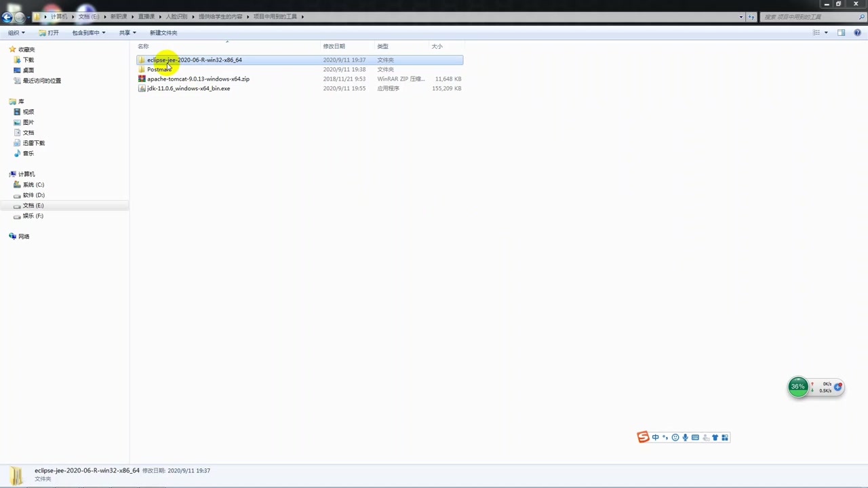Image resolution: width=868 pixels, height=488 pixels.
Task: Click the 打开 toolbar button
Action: [49, 33]
